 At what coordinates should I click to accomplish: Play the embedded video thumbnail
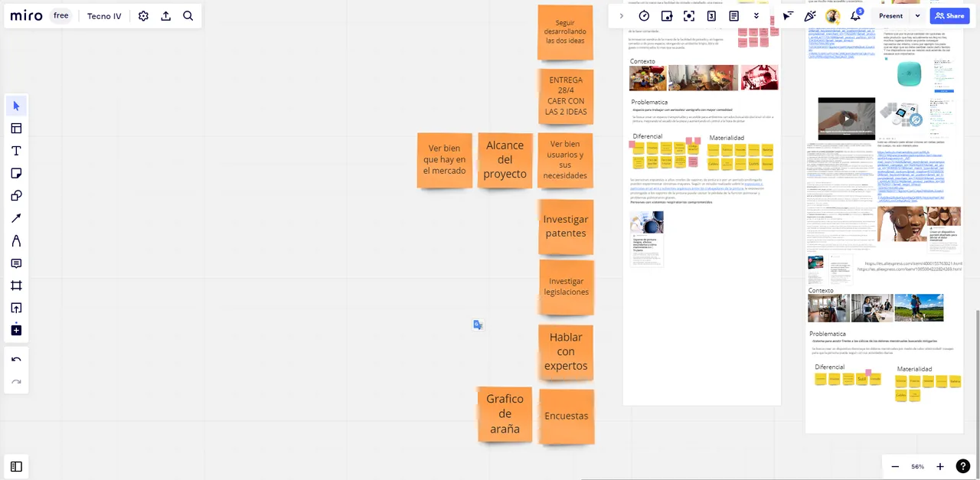(846, 119)
